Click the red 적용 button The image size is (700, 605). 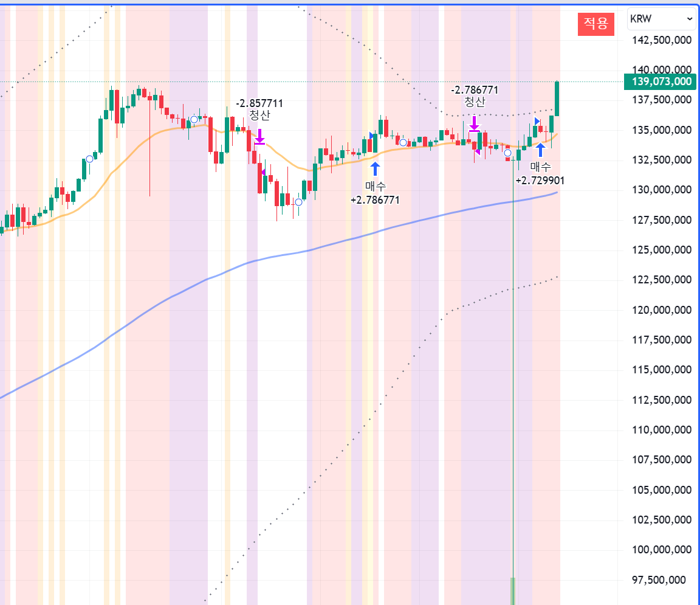click(595, 23)
